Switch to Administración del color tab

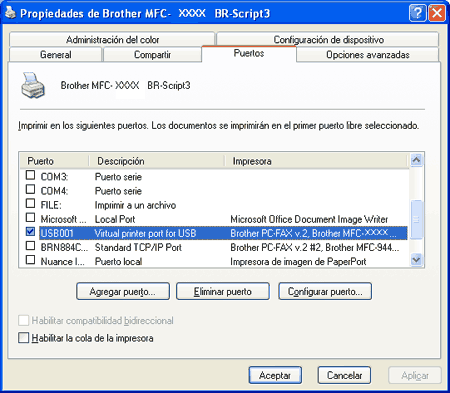tap(112, 40)
